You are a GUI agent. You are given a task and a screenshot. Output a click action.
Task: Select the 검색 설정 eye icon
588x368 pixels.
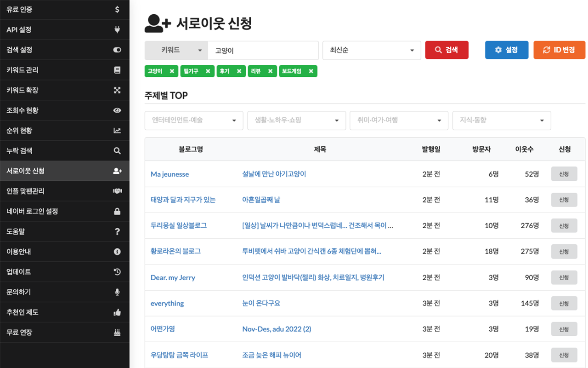(117, 50)
